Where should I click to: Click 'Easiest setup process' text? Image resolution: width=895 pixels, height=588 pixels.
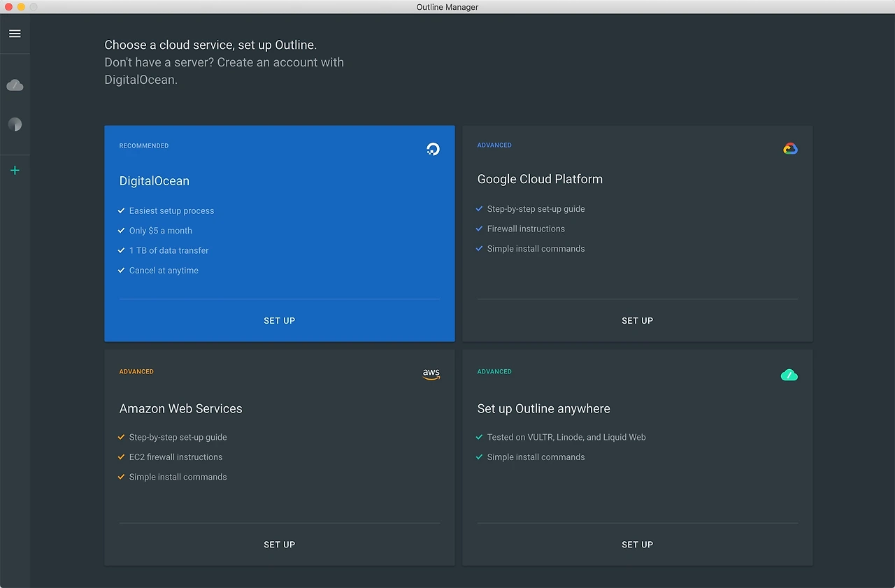(171, 211)
